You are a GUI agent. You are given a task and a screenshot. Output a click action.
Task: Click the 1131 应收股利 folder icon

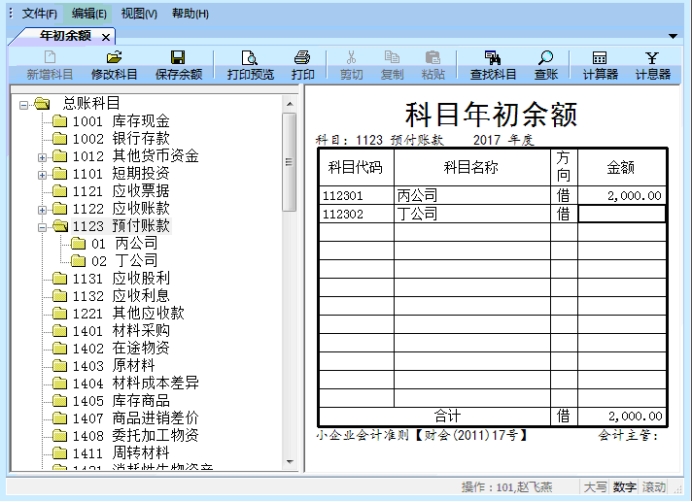click(60, 278)
